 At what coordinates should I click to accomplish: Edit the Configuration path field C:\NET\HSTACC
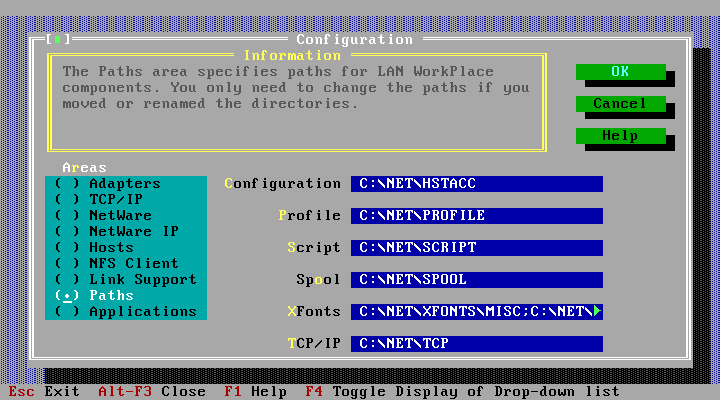click(x=477, y=184)
